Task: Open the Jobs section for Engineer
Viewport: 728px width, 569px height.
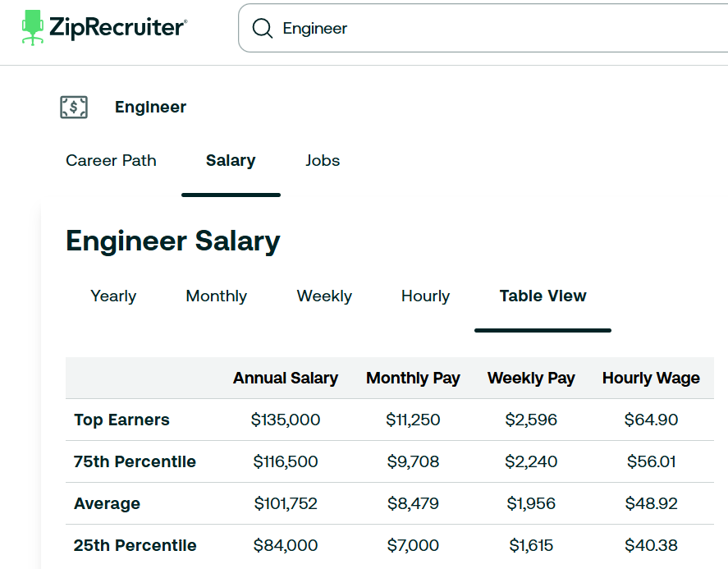Action: coord(323,161)
